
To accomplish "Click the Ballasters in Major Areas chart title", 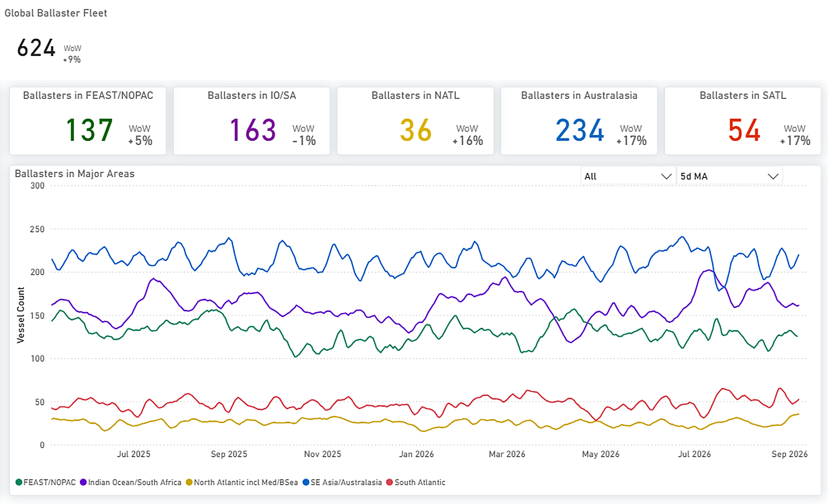I will point(75,174).
